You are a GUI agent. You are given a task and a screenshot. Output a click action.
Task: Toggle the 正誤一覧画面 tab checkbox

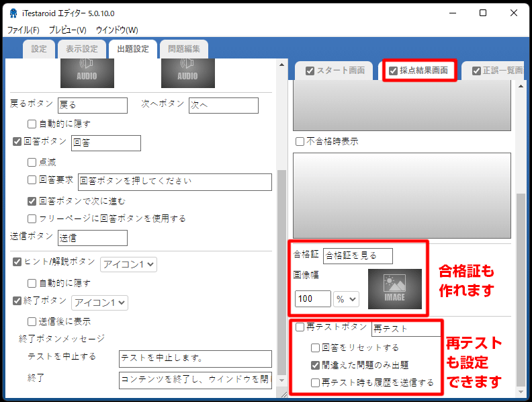coord(476,71)
